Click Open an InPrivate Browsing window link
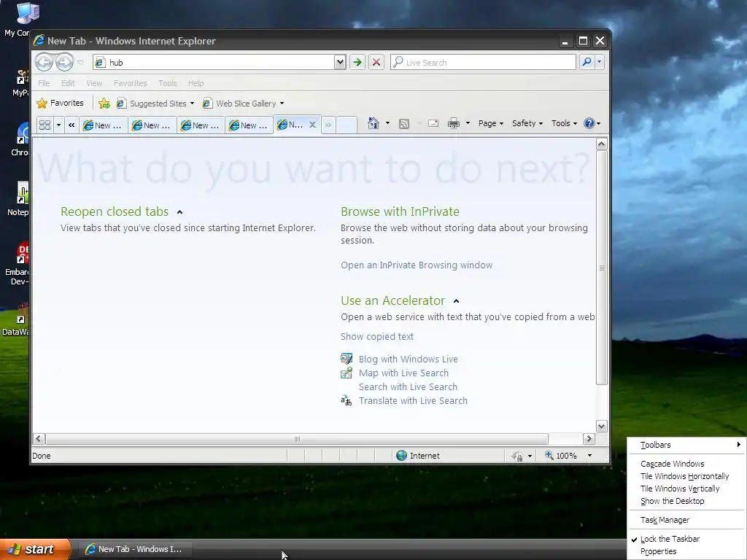This screenshot has height=560, width=747. [417, 265]
